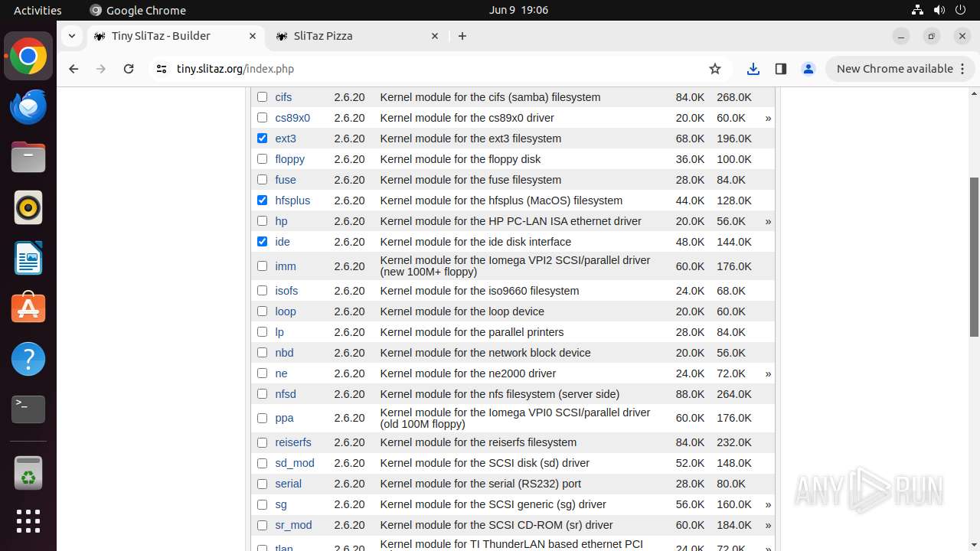Expand details arrow for sg row
This screenshot has height=551, width=980.
pos(768,505)
